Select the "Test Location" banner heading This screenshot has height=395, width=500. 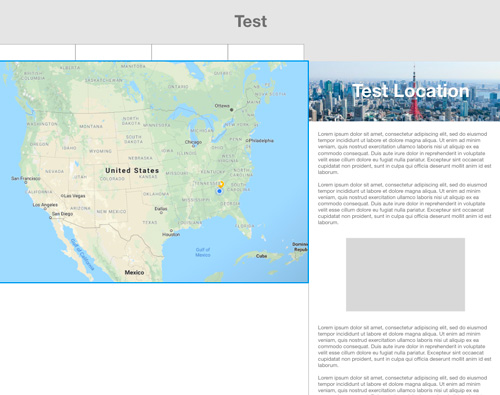click(411, 91)
